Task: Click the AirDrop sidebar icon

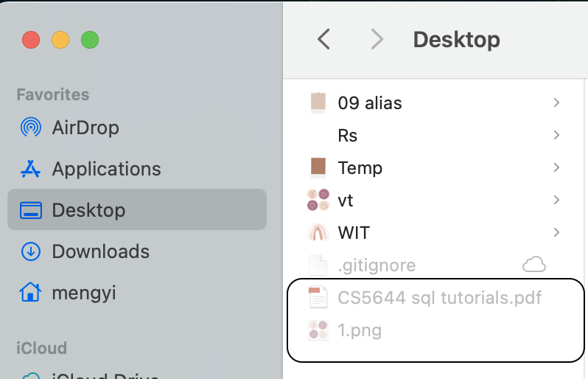Action: (30, 128)
